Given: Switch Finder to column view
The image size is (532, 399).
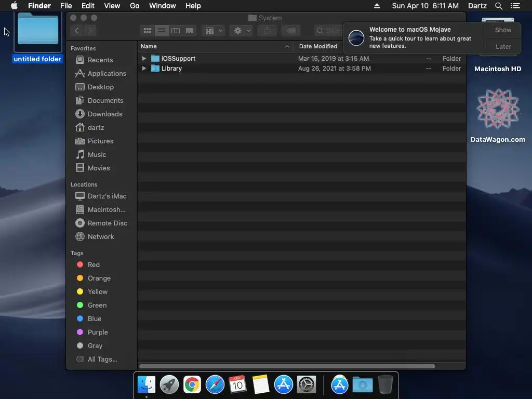Looking at the screenshot, I should [x=176, y=31].
